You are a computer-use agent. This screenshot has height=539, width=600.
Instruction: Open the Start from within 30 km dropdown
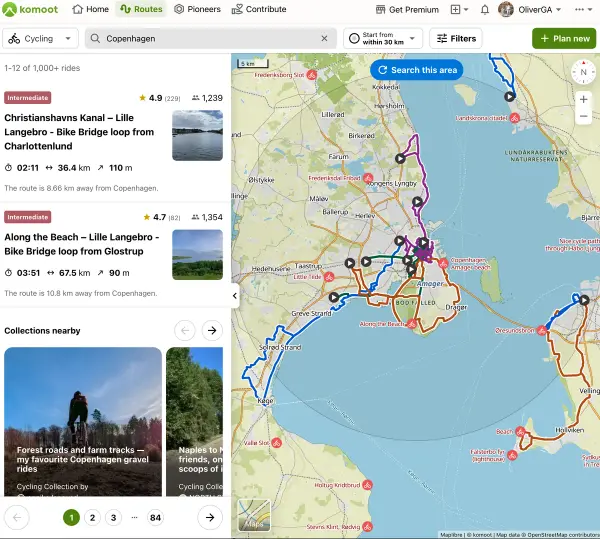383,38
